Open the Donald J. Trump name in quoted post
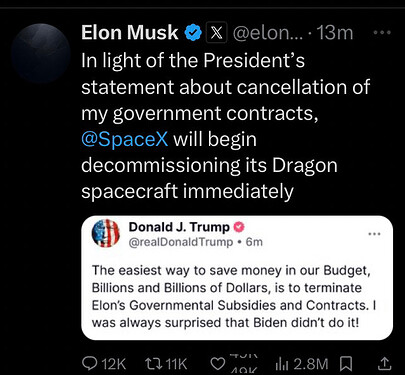 coord(179,227)
